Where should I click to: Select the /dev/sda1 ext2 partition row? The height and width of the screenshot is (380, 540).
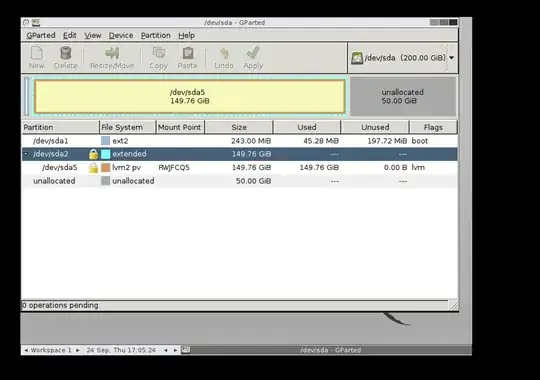pyautogui.click(x=240, y=141)
